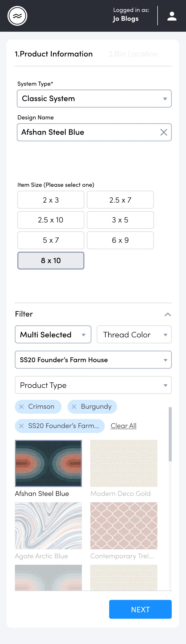
Task: Remove the Crimson filter chip
Action: click(x=21, y=406)
